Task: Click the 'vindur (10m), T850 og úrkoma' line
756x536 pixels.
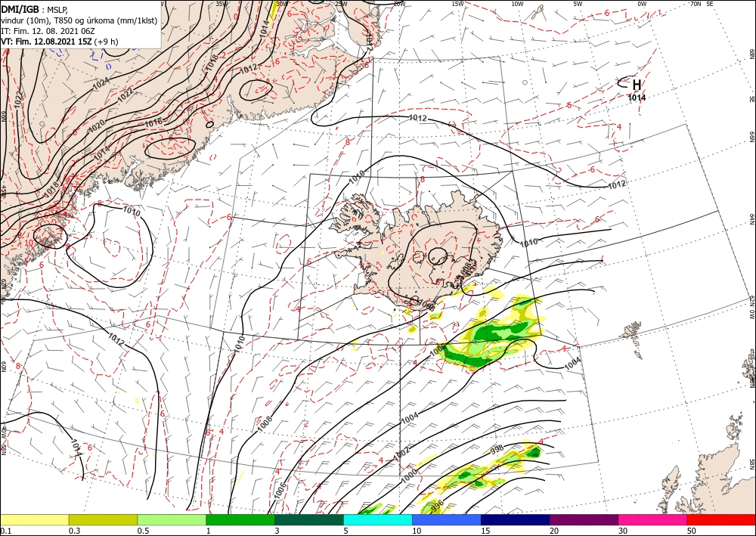Action: tap(79, 20)
